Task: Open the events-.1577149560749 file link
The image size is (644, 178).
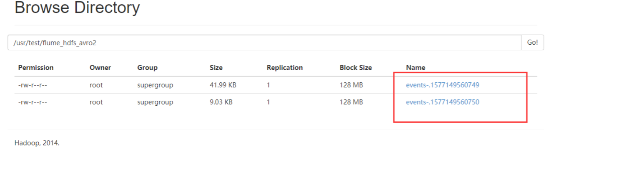Action: click(x=442, y=85)
